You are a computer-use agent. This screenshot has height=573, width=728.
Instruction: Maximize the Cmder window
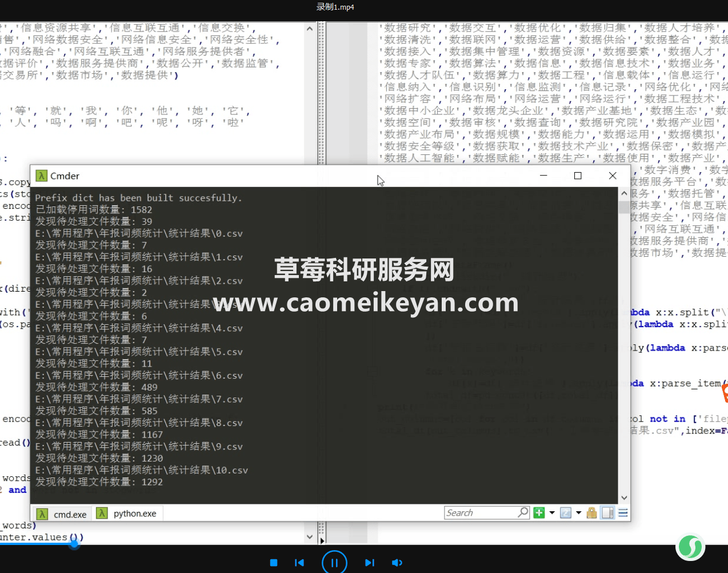coord(578,176)
